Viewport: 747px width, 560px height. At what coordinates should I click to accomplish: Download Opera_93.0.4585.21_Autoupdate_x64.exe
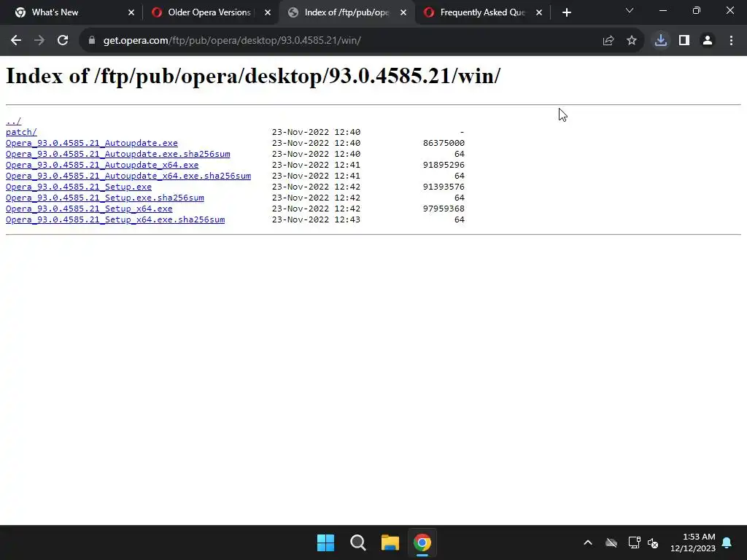(x=102, y=165)
